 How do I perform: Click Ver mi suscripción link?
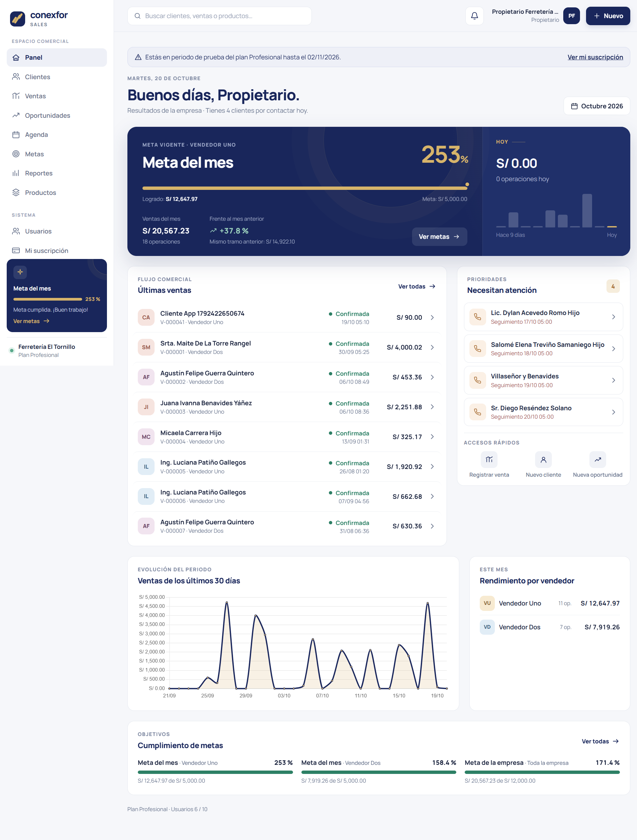pyautogui.click(x=595, y=57)
